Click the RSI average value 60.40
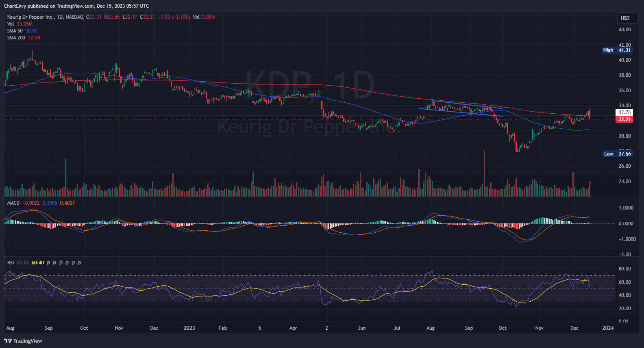This screenshot has width=644, height=348. [38, 263]
